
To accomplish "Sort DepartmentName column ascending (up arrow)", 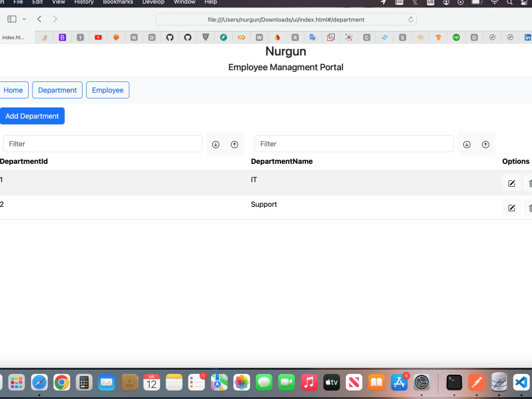I will (x=486, y=144).
